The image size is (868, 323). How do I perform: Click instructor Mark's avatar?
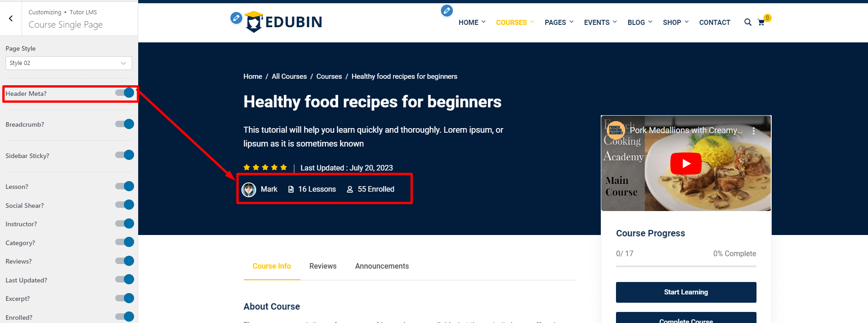[x=249, y=189]
